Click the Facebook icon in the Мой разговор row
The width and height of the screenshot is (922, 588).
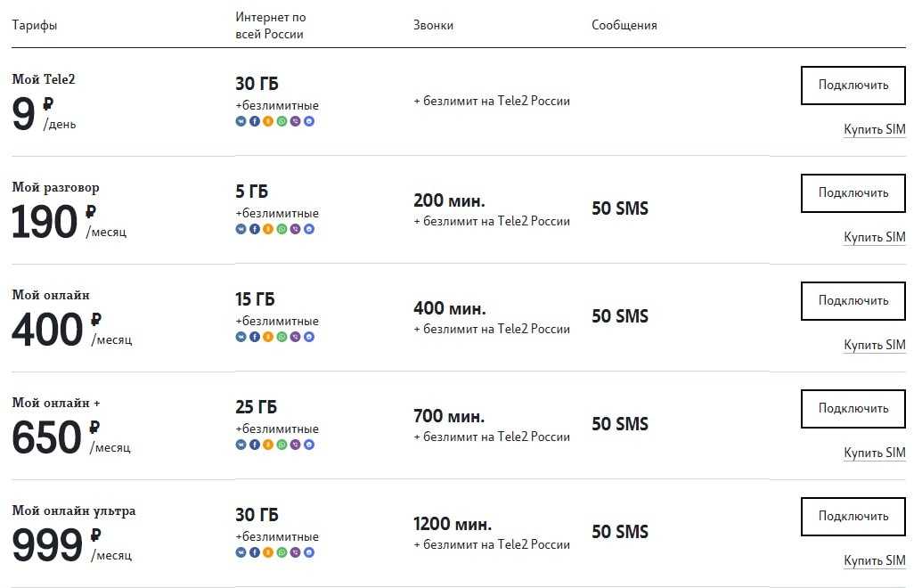(x=255, y=229)
